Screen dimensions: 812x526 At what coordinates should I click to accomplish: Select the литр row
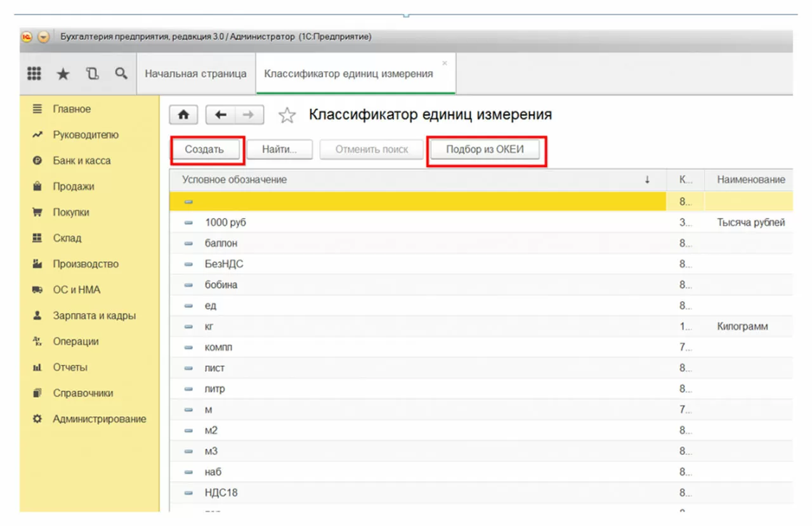coord(481,389)
